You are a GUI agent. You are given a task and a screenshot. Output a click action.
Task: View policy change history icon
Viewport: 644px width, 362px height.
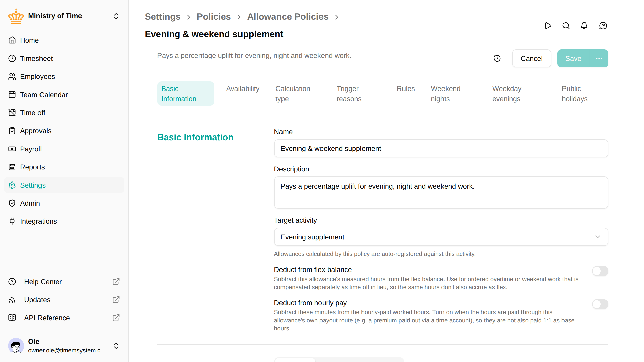(x=497, y=58)
